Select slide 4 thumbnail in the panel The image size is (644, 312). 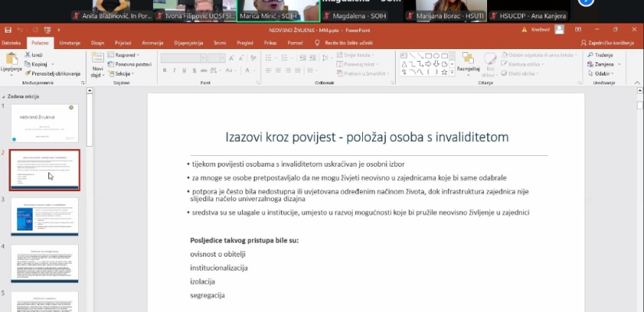[44, 264]
